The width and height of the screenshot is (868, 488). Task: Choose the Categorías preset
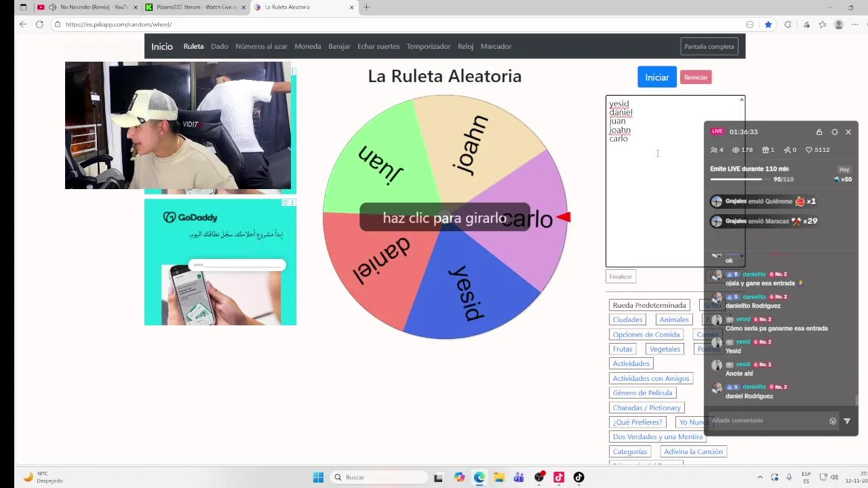pos(630,452)
